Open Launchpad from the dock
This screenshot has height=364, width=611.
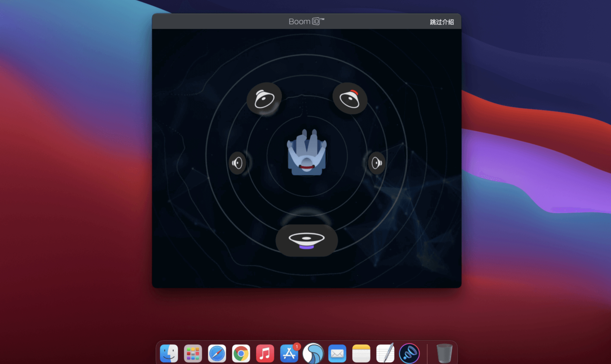pos(193,353)
